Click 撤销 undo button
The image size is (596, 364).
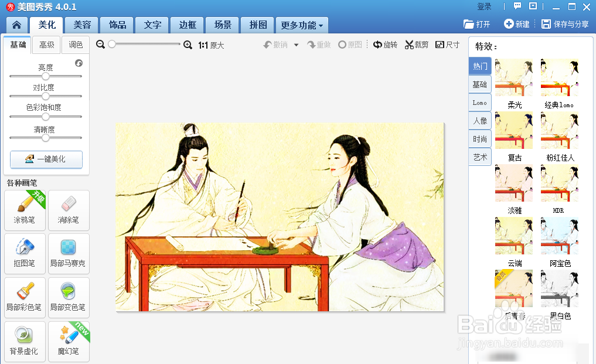click(275, 45)
